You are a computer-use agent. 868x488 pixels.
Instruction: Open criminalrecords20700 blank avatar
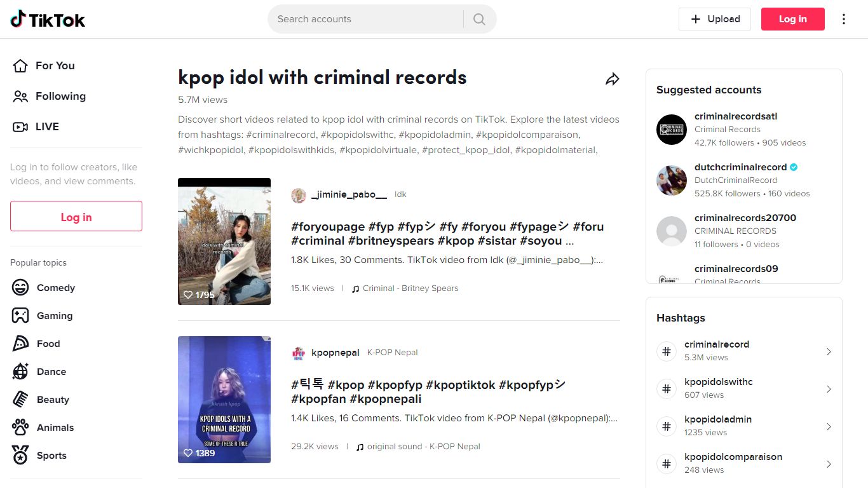click(x=672, y=231)
